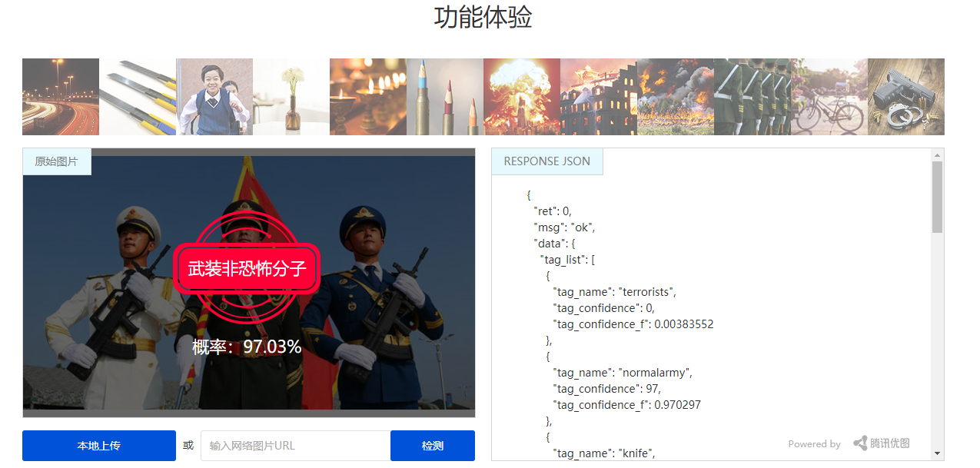Click the 检测 detect button

point(433,446)
